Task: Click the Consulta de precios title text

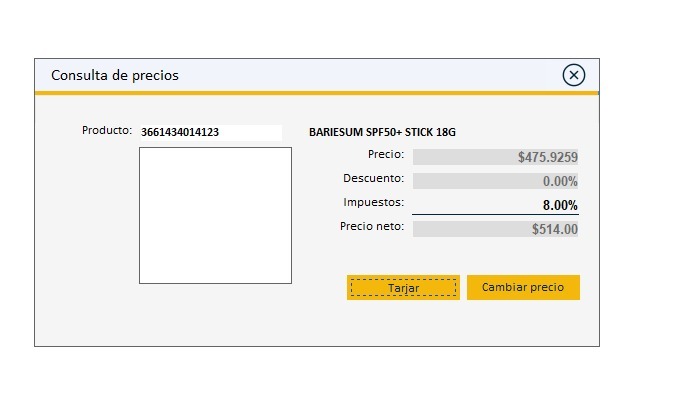Action: pyautogui.click(x=115, y=75)
